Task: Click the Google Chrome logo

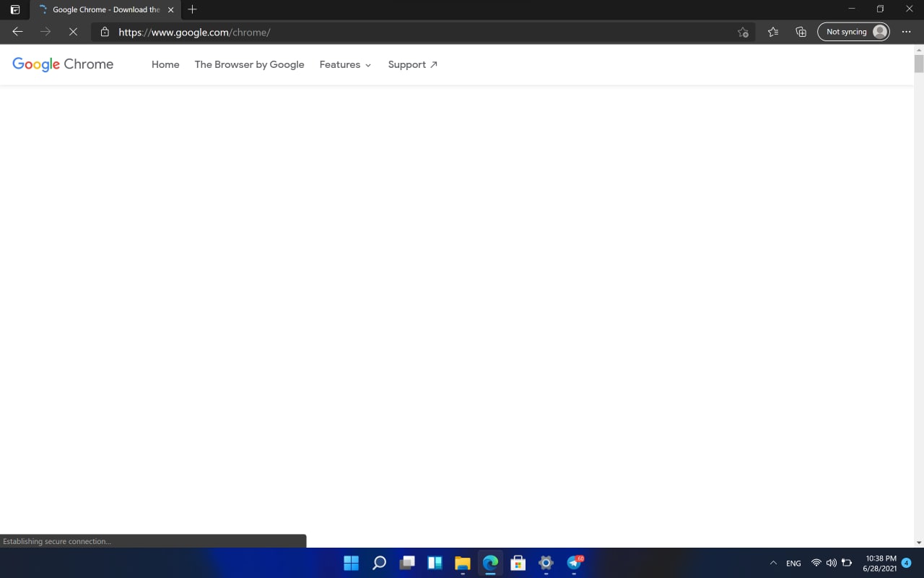Action: pyautogui.click(x=63, y=64)
